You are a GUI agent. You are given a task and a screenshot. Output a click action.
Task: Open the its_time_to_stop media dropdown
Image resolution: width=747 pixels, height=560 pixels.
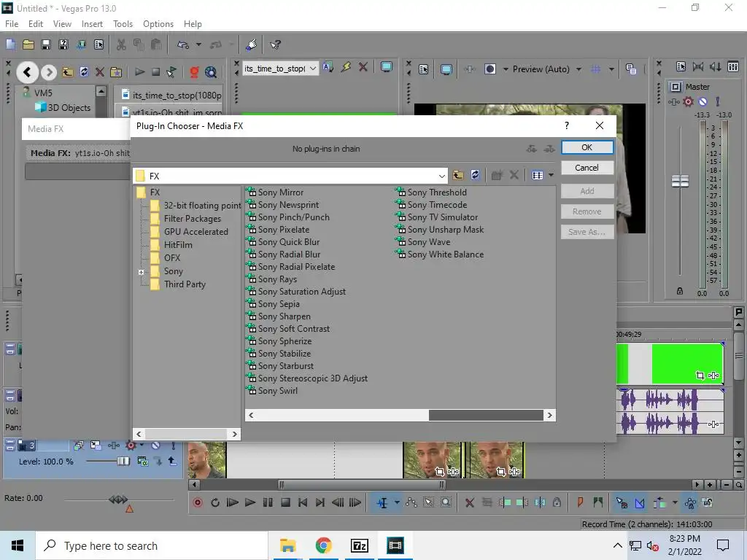click(x=313, y=69)
